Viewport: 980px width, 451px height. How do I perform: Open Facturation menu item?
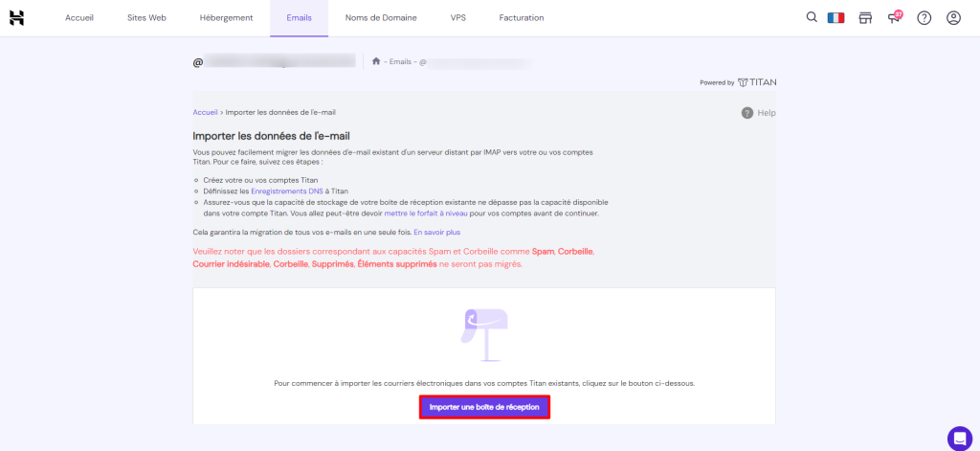(522, 18)
